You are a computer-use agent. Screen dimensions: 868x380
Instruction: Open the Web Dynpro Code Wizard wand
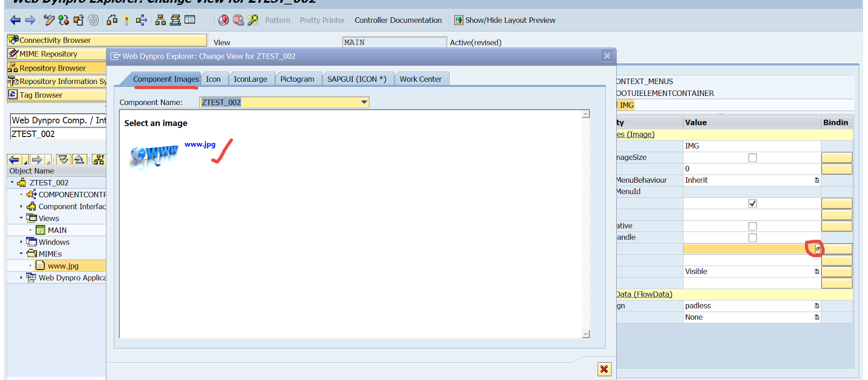(x=253, y=20)
